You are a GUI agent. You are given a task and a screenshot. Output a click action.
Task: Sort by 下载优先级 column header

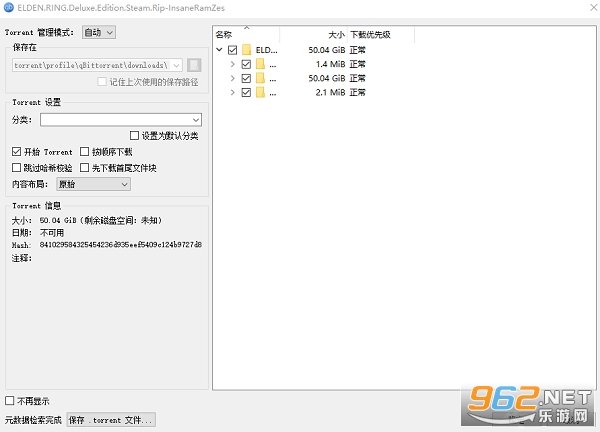381,34
